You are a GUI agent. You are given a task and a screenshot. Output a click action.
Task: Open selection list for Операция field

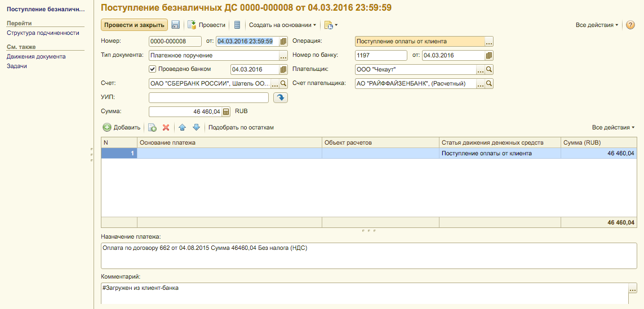point(489,42)
